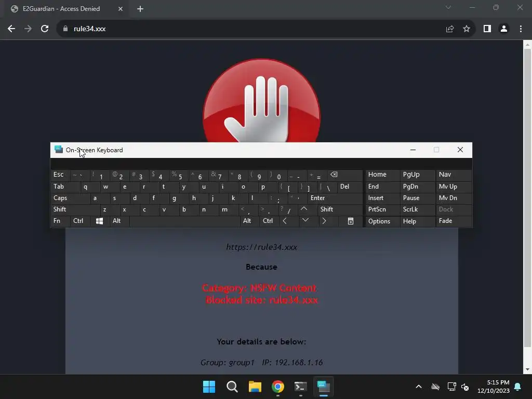Toggle the Caps key on keyboard
Viewport: 532px width, 399px height.
(x=71, y=198)
